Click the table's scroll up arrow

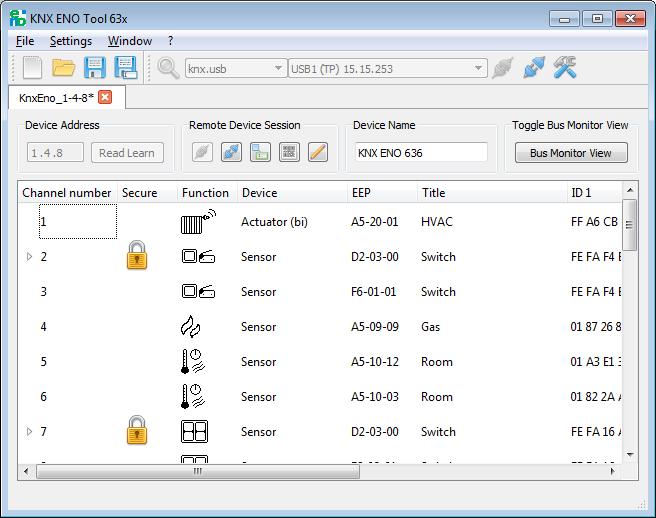(x=630, y=190)
